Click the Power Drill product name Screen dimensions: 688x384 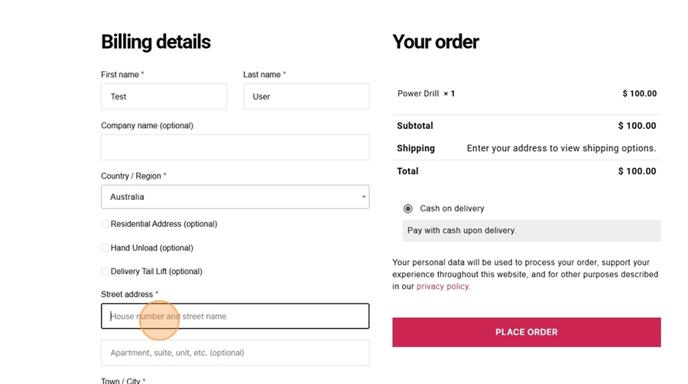[x=418, y=93]
